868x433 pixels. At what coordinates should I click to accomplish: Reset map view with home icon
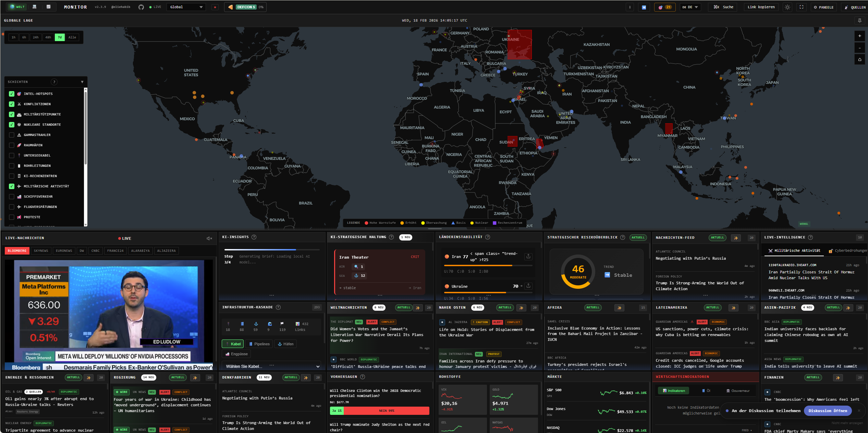click(x=859, y=59)
